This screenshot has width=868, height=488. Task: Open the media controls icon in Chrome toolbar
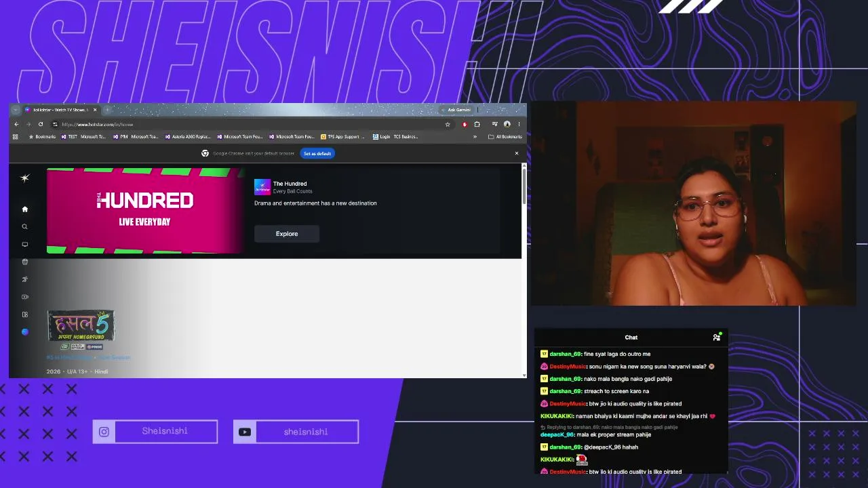(495, 125)
